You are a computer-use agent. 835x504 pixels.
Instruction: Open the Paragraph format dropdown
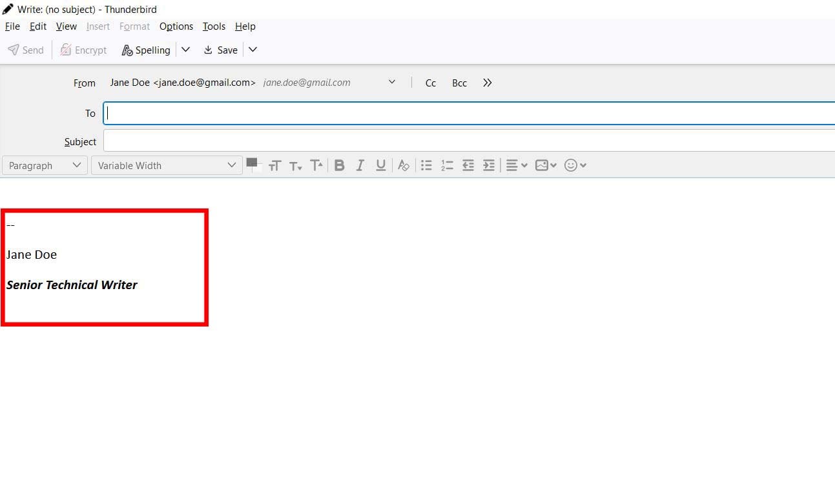[45, 165]
